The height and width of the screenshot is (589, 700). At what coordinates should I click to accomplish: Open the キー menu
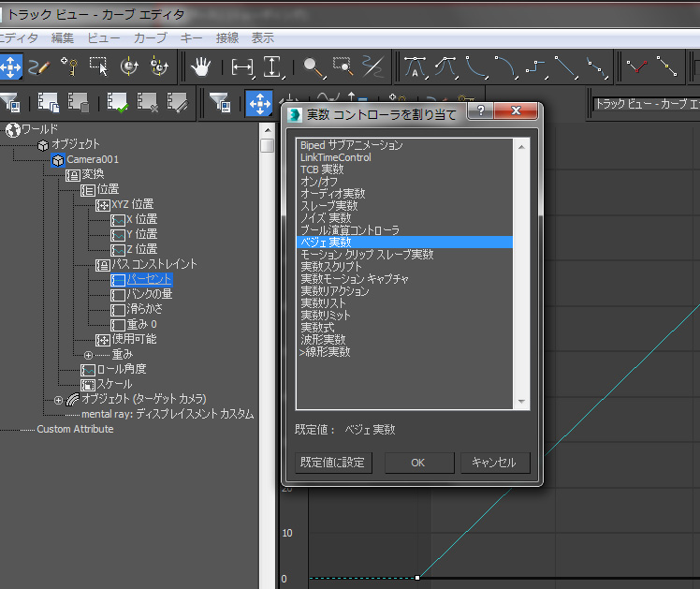tap(192, 38)
